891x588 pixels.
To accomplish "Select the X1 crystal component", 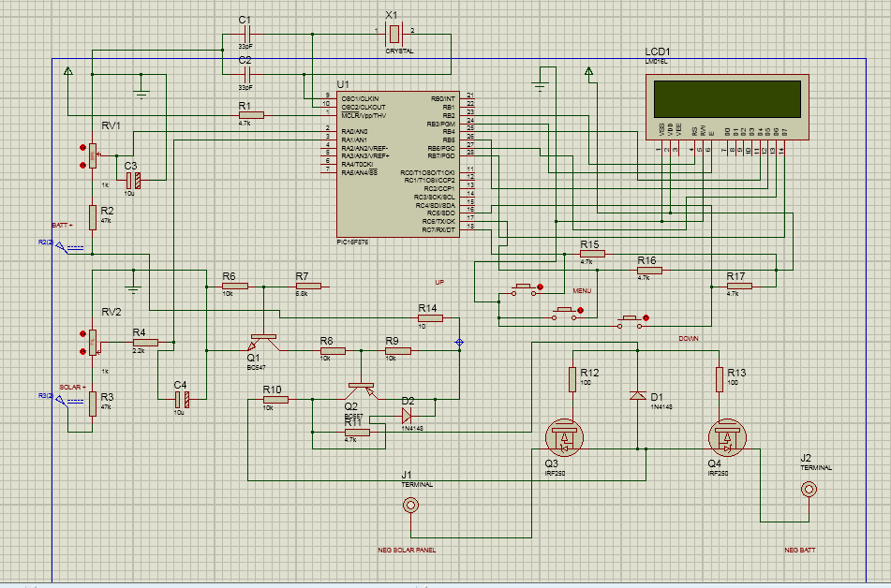I will (394, 34).
